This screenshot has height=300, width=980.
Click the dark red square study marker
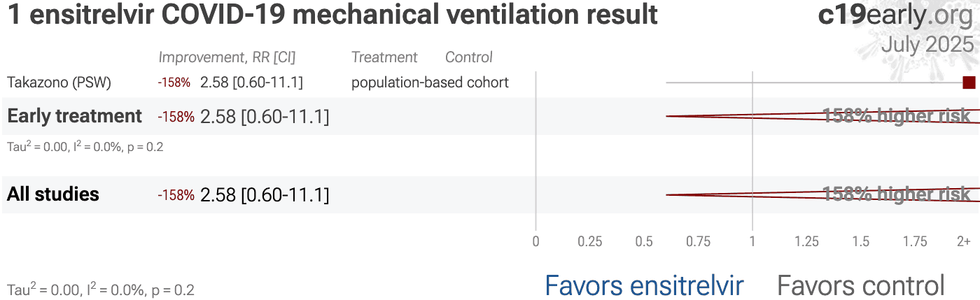click(969, 83)
